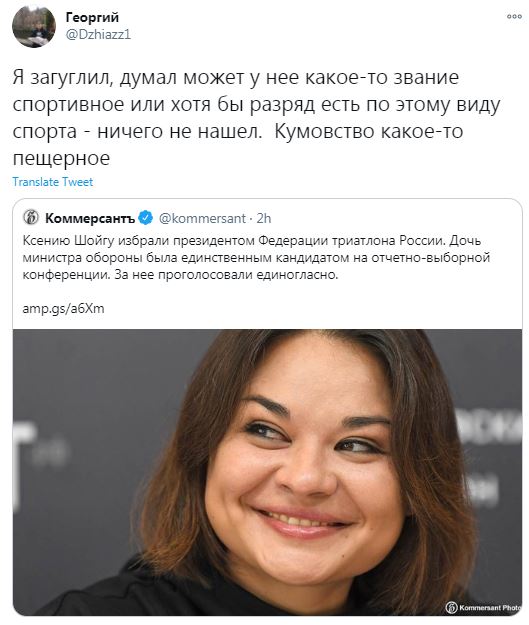Click the quoted tweet header bar

267,218
